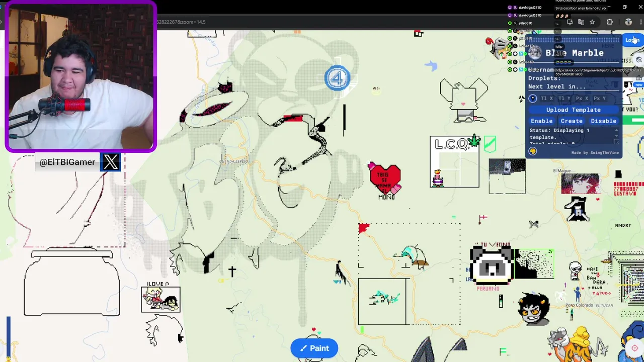Viewport: 644px width, 362px height.
Task: Click the Create template button
Action: coord(572,121)
